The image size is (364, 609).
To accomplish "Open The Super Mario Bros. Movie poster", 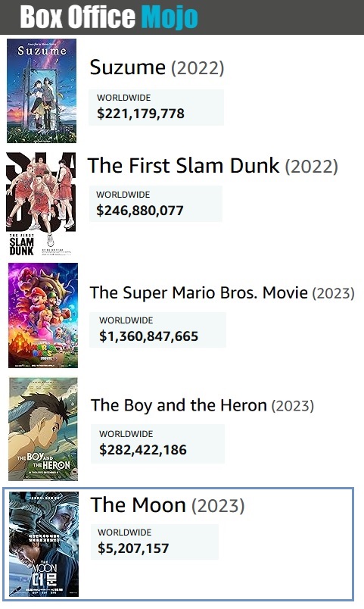I will (x=43, y=315).
